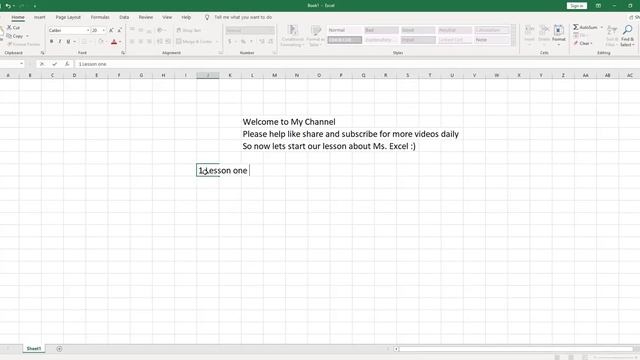Screen dimensions: 640x360
Task: Click the Format cells button
Action: tap(559, 34)
